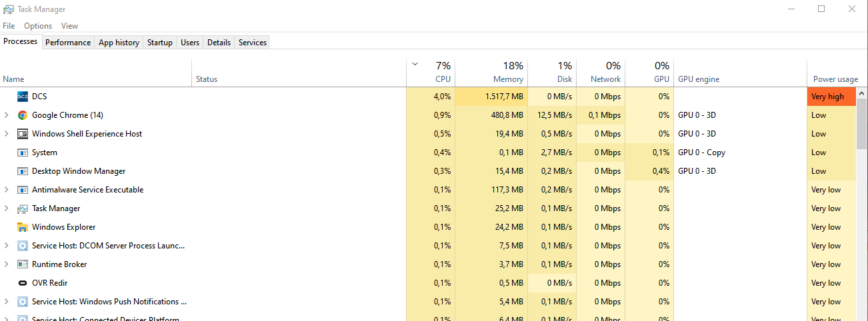The height and width of the screenshot is (321, 868).
Task: Sort processes by Disk column header
Action: coord(552,73)
